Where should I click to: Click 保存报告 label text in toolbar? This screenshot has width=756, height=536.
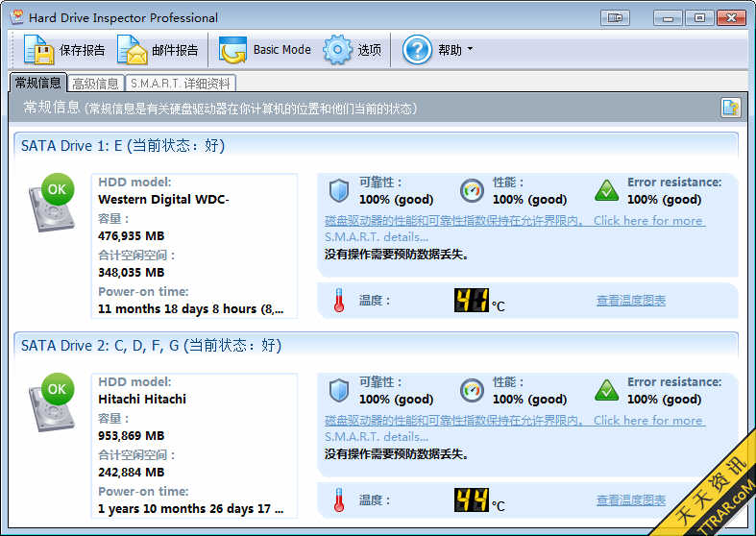(x=82, y=50)
